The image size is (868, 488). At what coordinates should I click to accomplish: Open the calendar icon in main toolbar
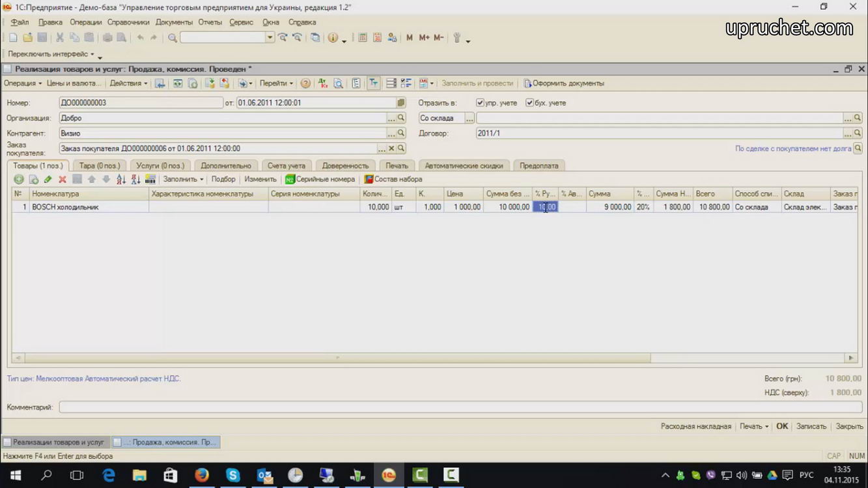click(x=377, y=38)
